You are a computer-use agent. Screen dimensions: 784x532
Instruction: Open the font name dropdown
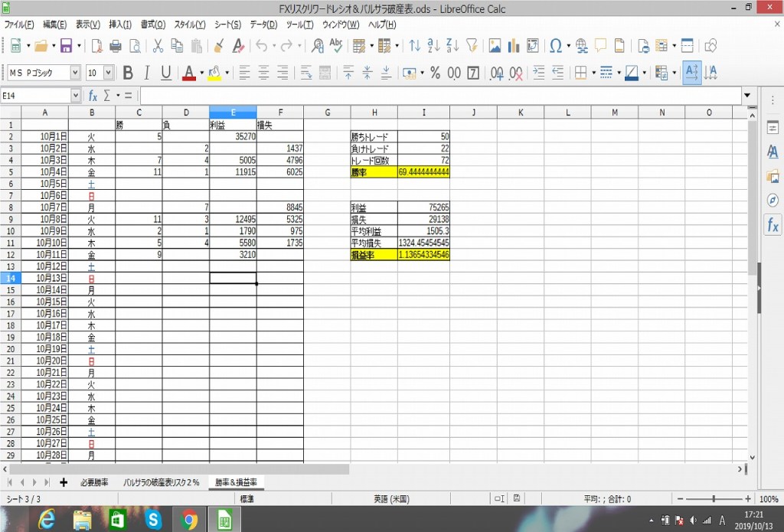tap(75, 73)
